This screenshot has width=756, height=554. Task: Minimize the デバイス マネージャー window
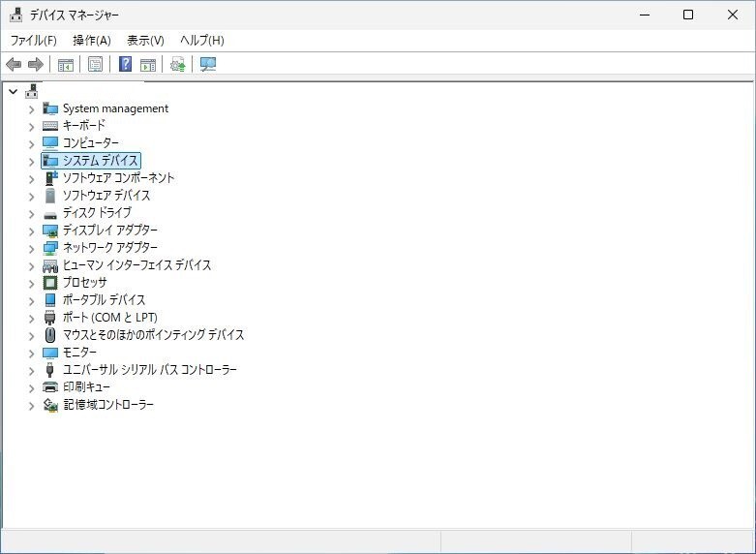click(x=645, y=15)
